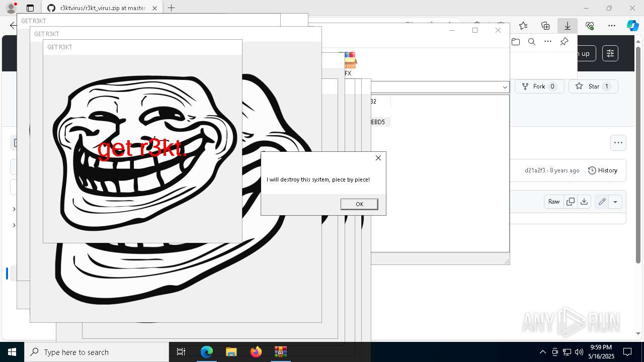Open more options in Downloads panel

(548, 42)
